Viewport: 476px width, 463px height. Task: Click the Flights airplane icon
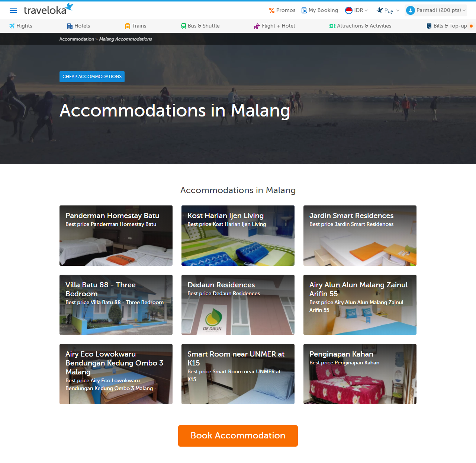click(x=12, y=26)
